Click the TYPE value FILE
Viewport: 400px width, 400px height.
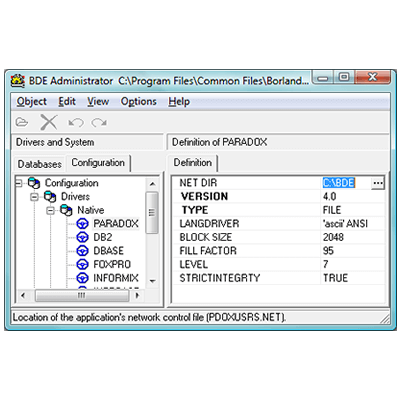[332, 210]
